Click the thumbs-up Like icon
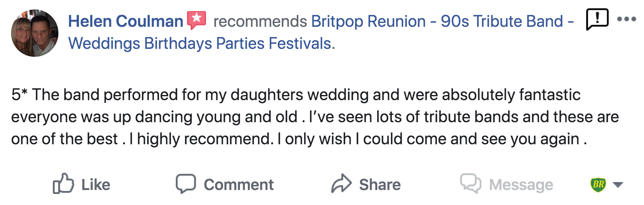 pyautogui.click(x=64, y=183)
